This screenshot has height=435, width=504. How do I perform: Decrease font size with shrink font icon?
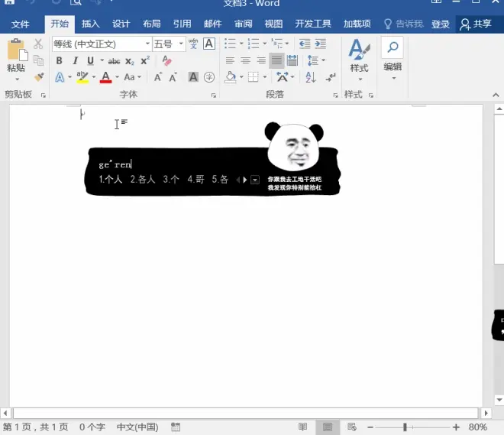coord(173,77)
